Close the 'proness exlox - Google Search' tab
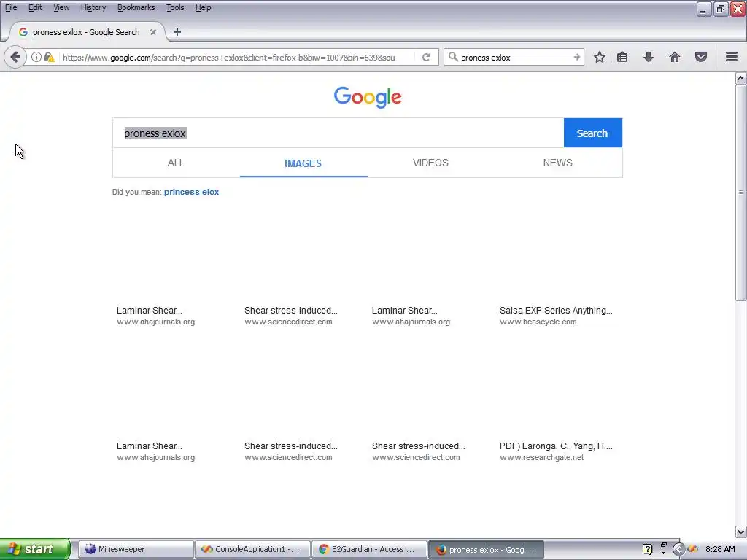 pyautogui.click(x=153, y=32)
